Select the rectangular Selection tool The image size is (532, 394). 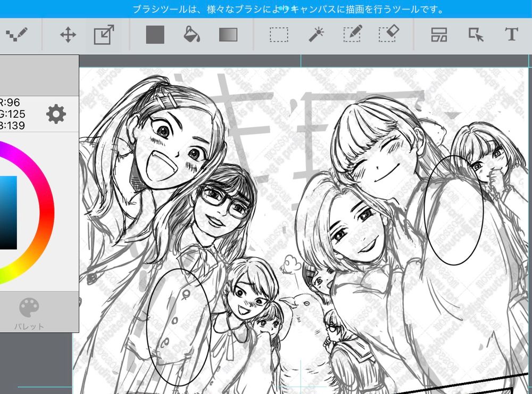tap(279, 35)
